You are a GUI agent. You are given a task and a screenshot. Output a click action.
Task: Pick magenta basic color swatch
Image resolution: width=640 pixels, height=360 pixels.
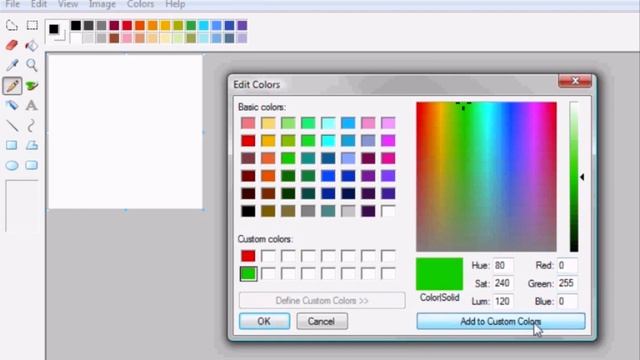pyautogui.click(x=388, y=140)
